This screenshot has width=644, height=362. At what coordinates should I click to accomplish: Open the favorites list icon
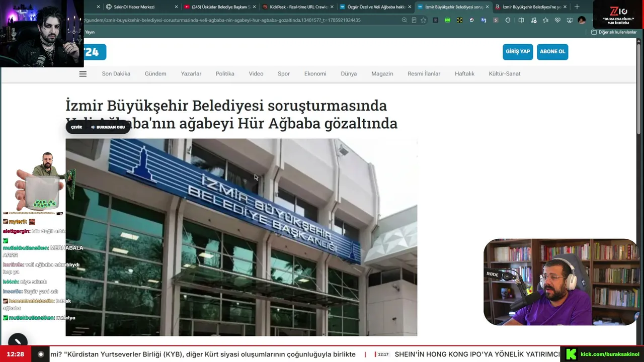pos(545,20)
